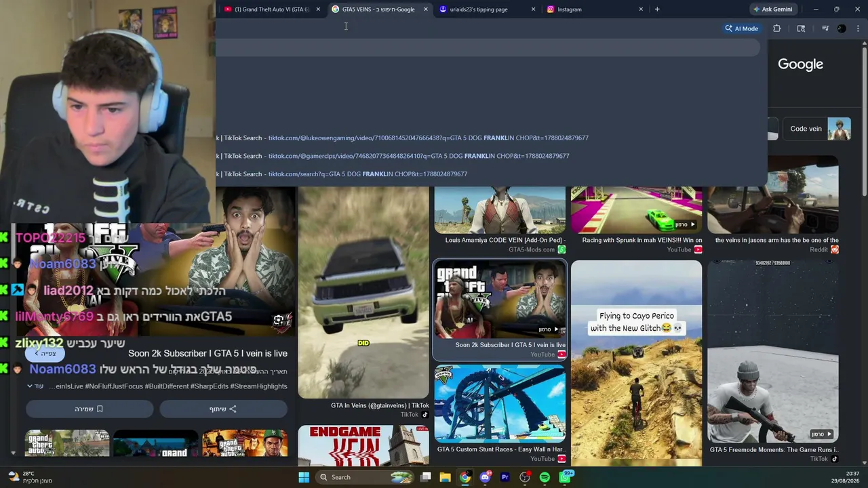Switch to the Instagram tab
Screen dimensions: 868x488
570,9
